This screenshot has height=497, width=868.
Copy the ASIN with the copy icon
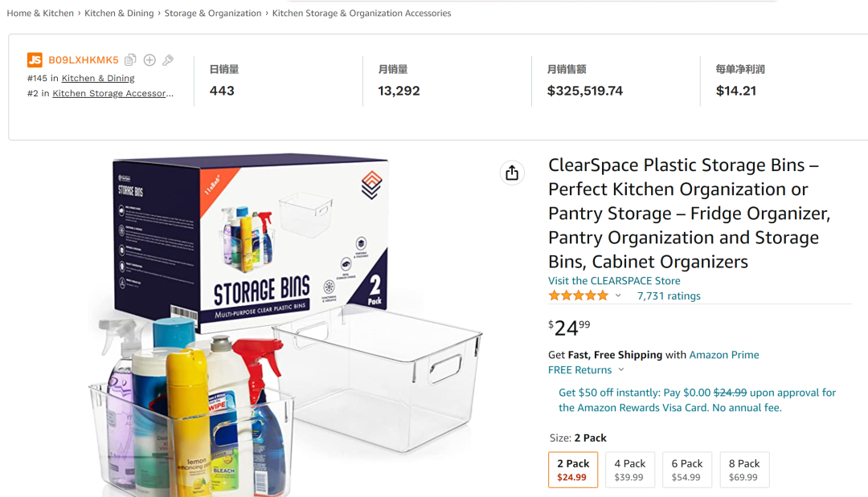tap(130, 60)
